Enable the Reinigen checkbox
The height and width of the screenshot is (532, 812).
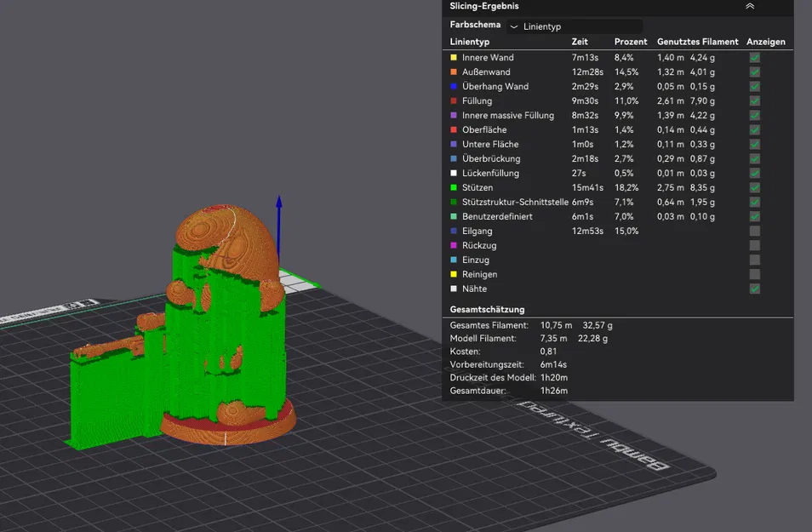click(x=754, y=274)
